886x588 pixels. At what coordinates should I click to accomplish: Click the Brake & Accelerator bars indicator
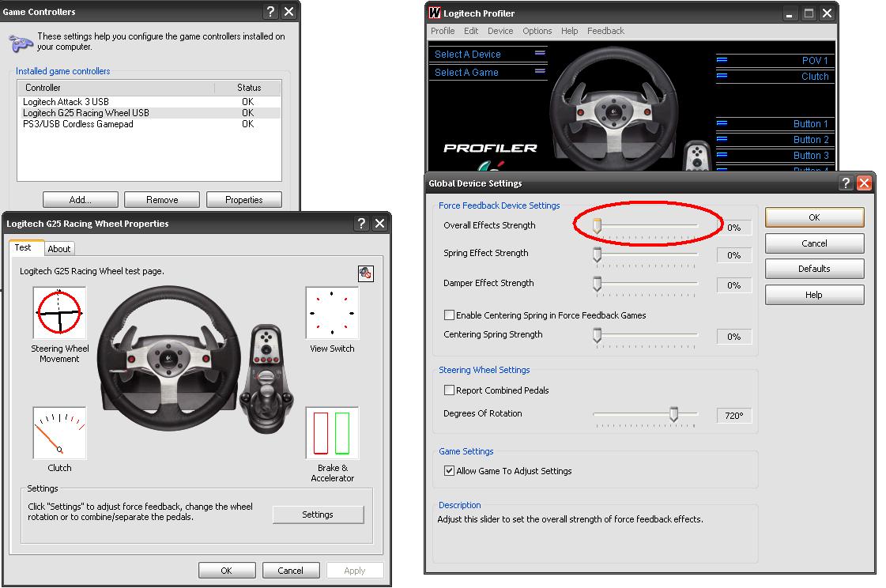[x=332, y=432]
